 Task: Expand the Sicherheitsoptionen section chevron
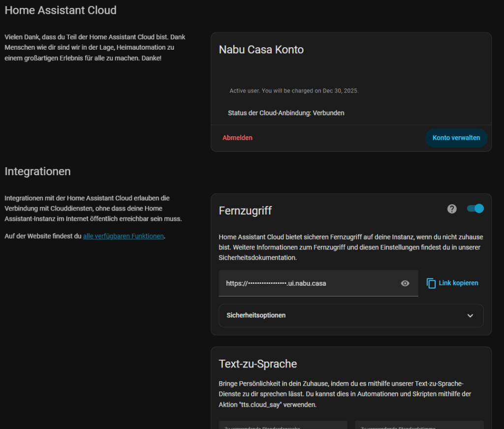[x=470, y=315]
